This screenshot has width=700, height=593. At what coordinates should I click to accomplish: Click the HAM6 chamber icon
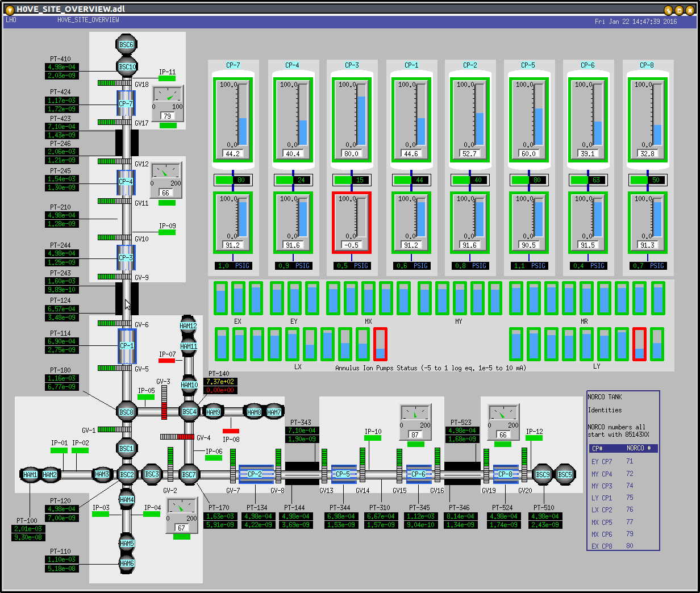pyautogui.click(x=127, y=563)
